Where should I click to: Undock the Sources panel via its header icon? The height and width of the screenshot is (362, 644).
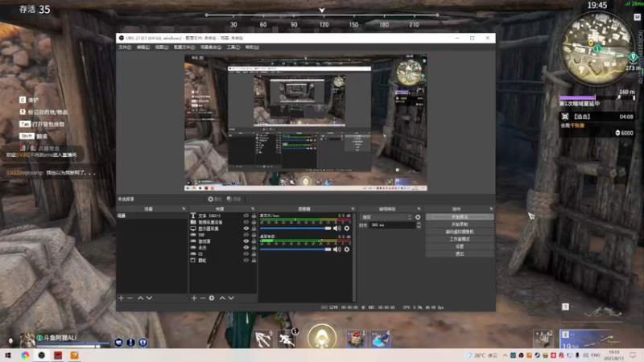pos(253,209)
